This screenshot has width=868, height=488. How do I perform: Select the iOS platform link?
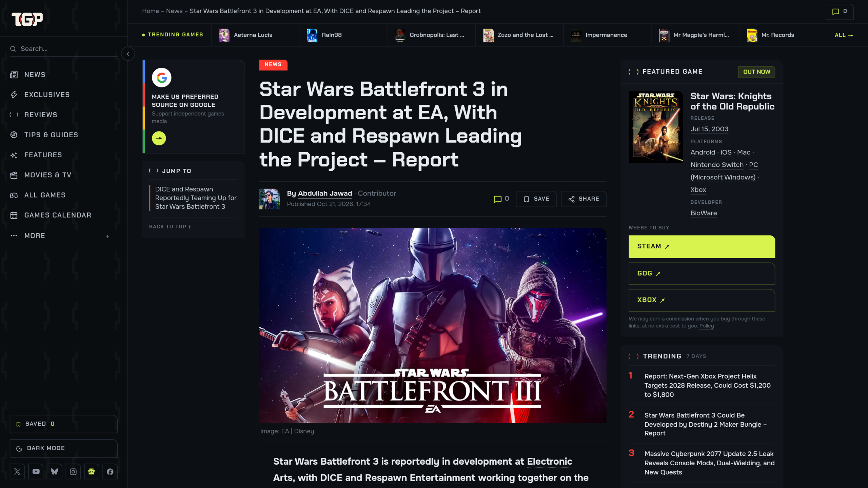point(726,152)
